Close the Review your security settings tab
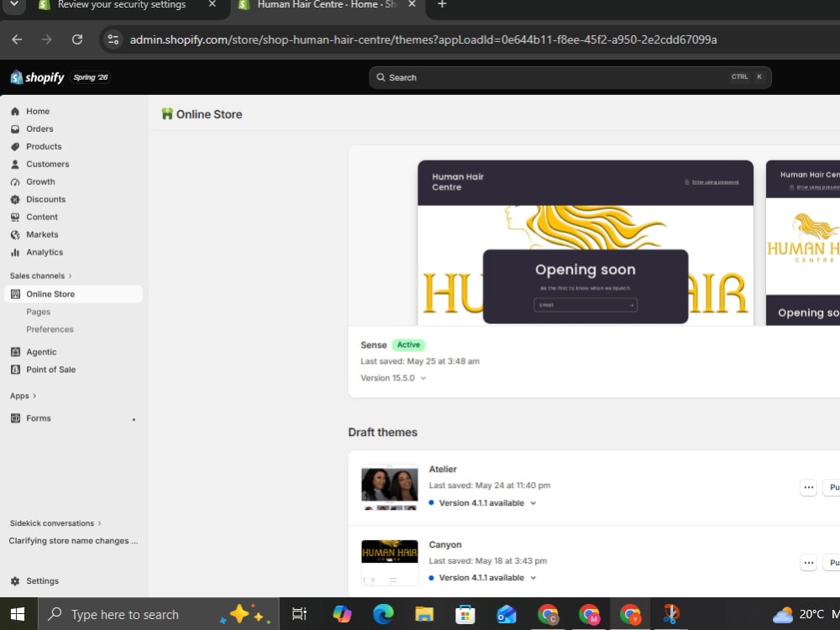This screenshot has height=630, width=840. pyautogui.click(x=213, y=4)
